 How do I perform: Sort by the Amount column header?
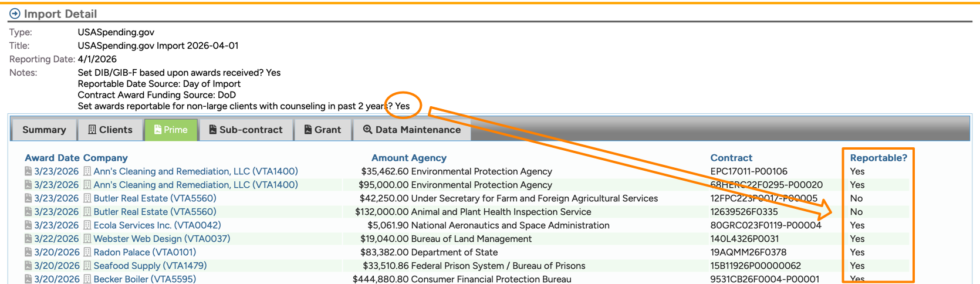pos(390,158)
